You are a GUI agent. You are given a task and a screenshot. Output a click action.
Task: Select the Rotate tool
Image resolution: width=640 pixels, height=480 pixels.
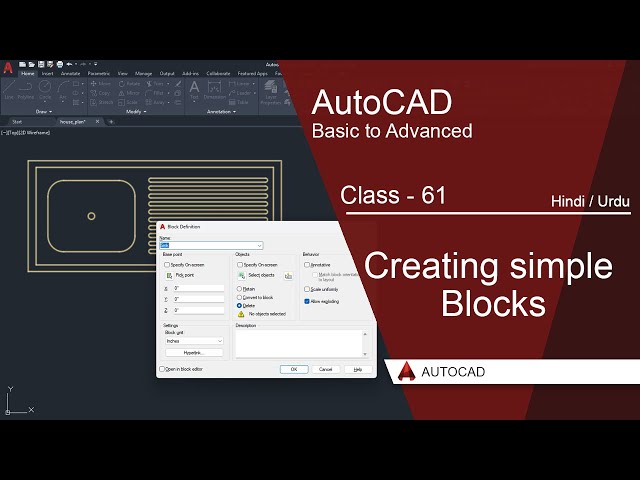pos(129,84)
